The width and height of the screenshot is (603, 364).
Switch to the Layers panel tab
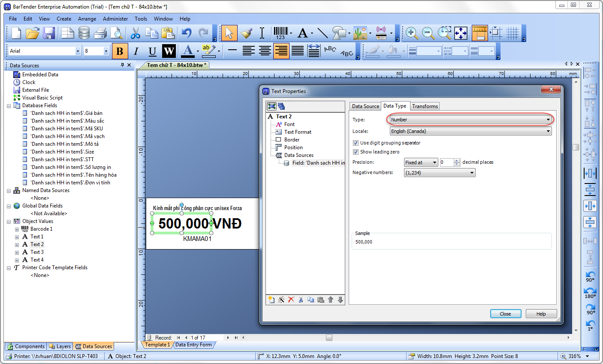point(60,346)
